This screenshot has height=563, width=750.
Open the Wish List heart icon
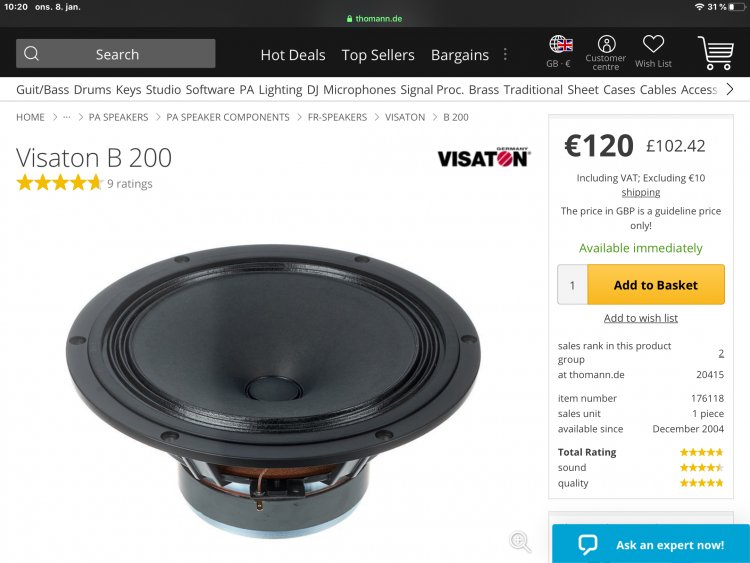tap(653, 45)
